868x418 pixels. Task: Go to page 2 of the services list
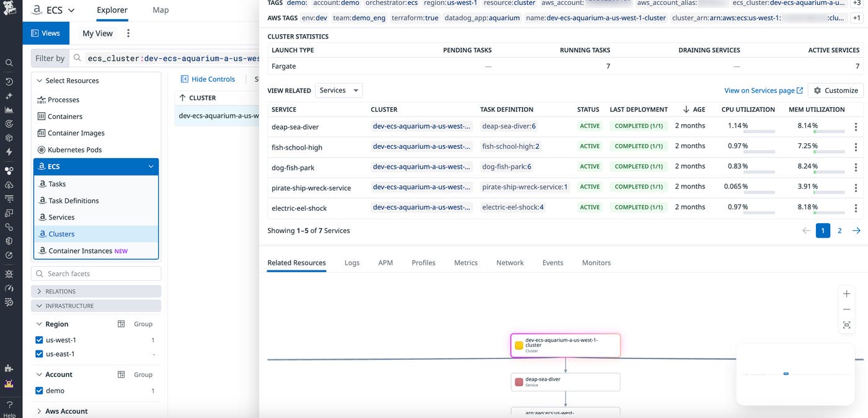coord(839,230)
